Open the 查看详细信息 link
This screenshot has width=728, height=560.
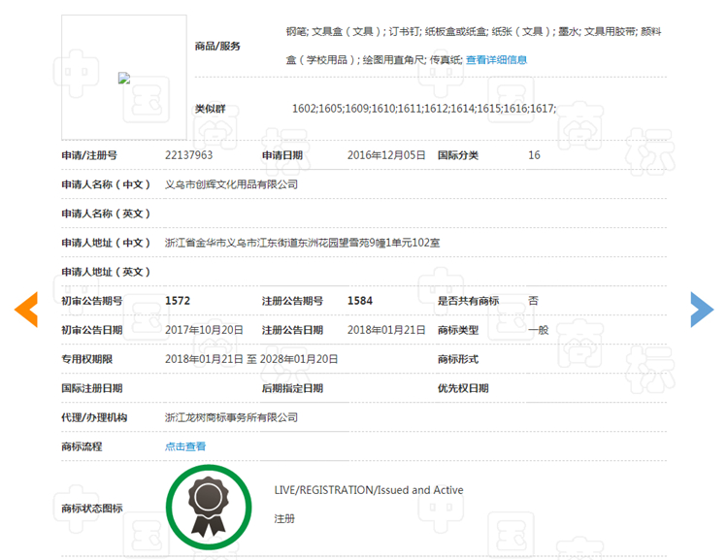coord(496,59)
